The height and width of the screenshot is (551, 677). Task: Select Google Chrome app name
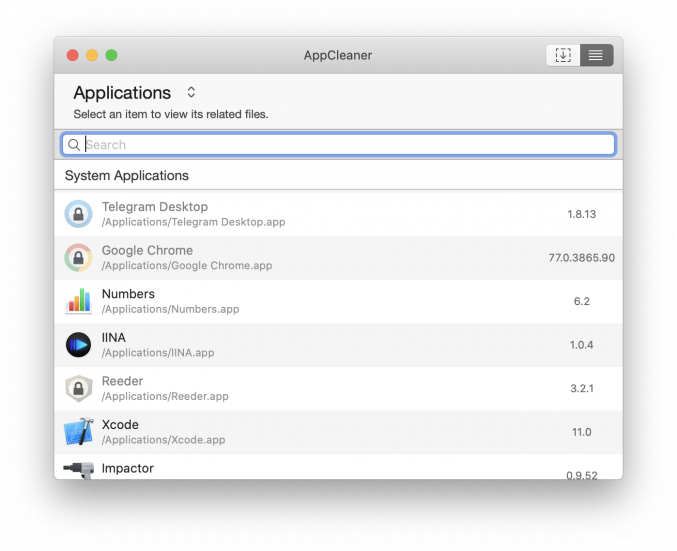(147, 250)
